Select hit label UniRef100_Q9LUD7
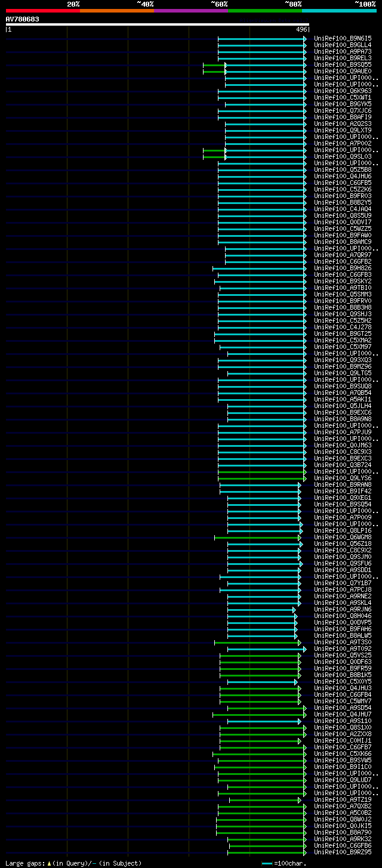 343,780
